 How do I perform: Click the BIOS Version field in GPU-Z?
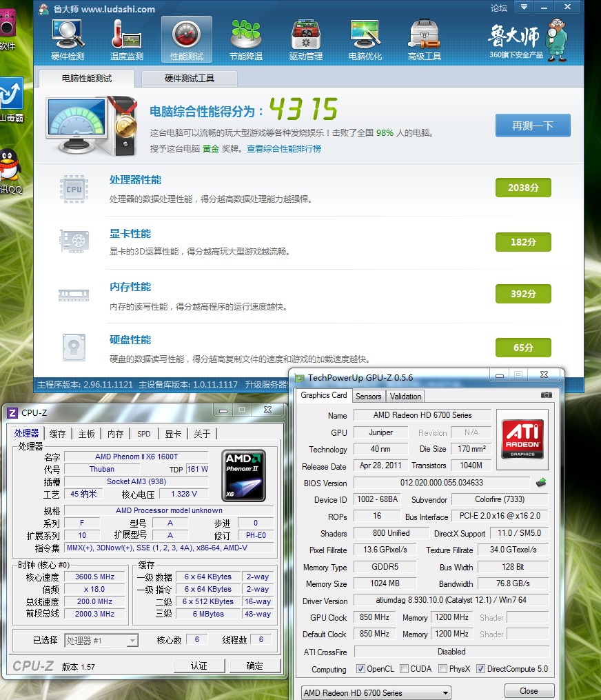(442, 483)
